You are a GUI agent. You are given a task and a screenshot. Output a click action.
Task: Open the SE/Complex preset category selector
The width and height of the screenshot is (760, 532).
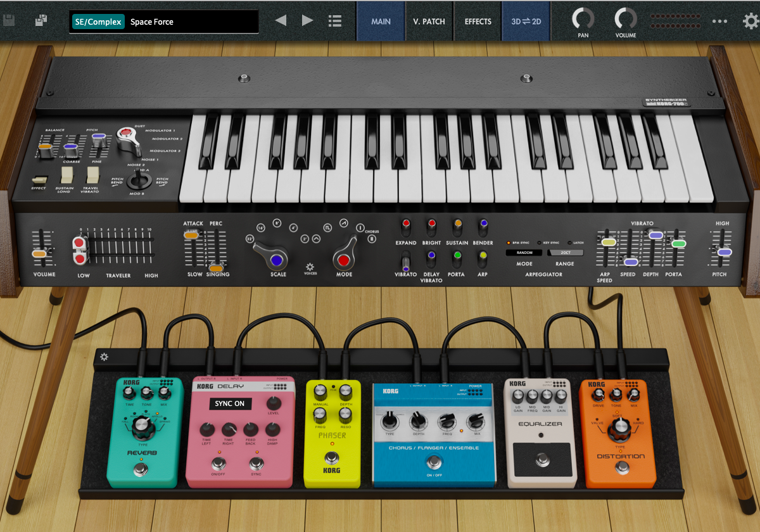98,22
